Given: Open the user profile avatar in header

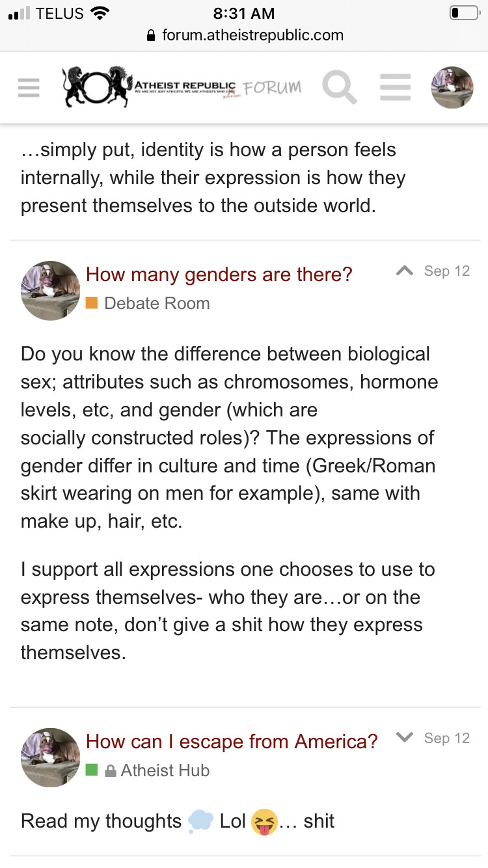Looking at the screenshot, I should (x=452, y=87).
